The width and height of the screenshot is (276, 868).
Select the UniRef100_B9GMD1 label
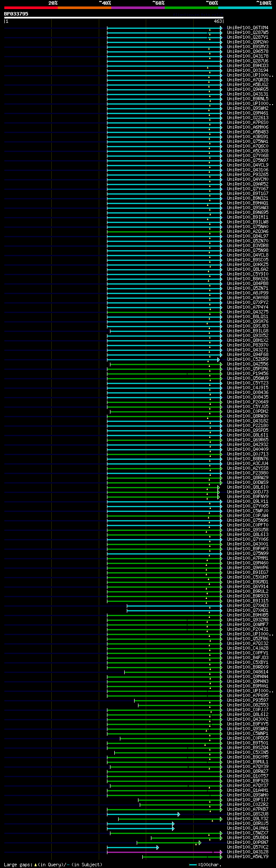(x=248, y=582)
